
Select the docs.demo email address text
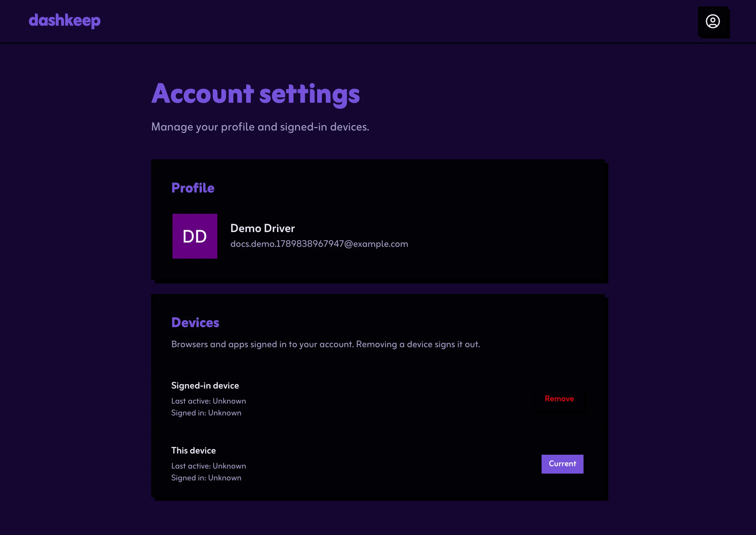(319, 244)
